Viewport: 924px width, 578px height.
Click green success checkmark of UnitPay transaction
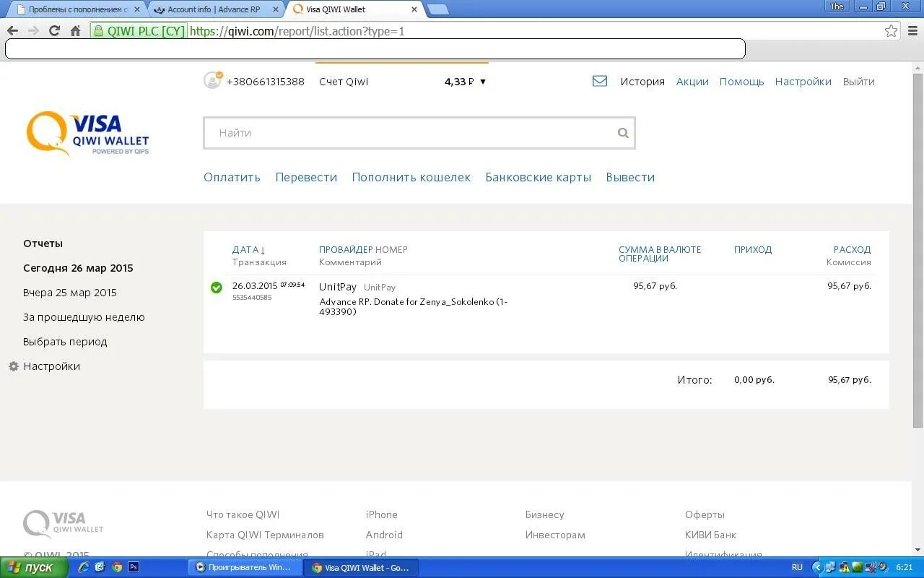click(x=216, y=288)
